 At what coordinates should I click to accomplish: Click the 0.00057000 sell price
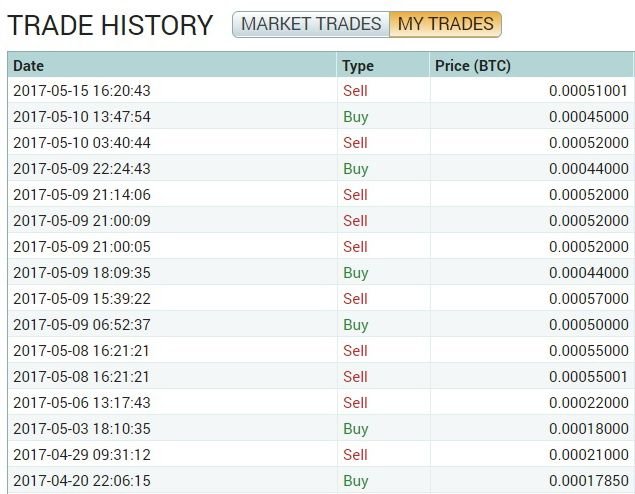[x=588, y=299]
